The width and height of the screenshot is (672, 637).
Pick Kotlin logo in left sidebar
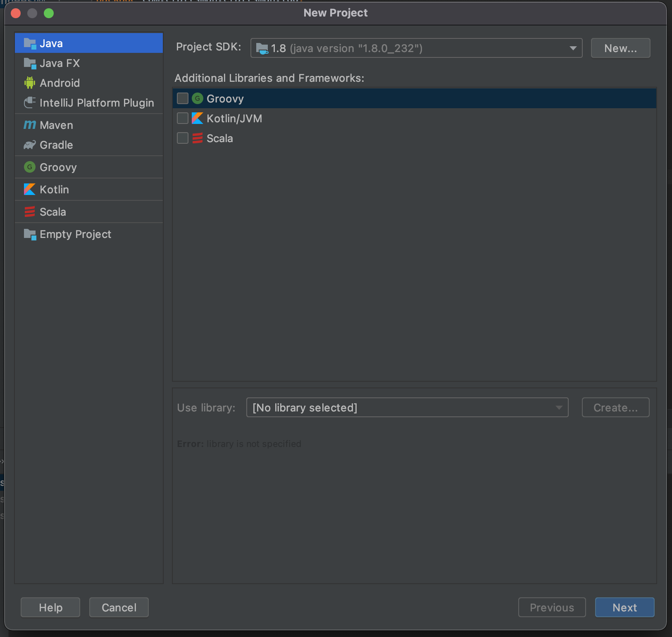(x=30, y=189)
